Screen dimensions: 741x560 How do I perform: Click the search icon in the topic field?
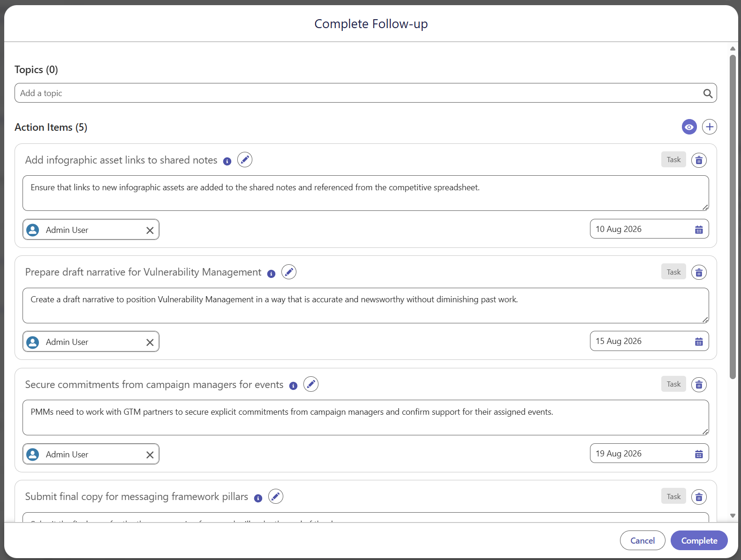(708, 93)
